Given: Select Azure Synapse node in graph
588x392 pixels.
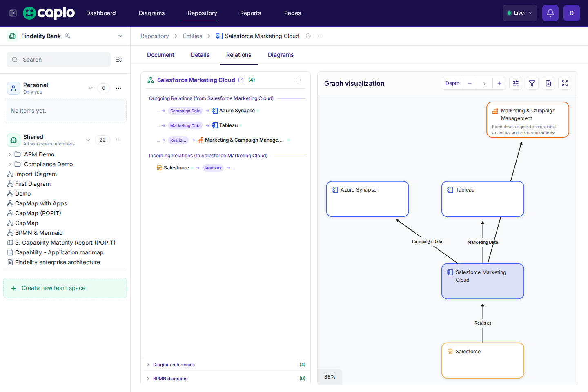Looking at the screenshot, I should [367, 199].
